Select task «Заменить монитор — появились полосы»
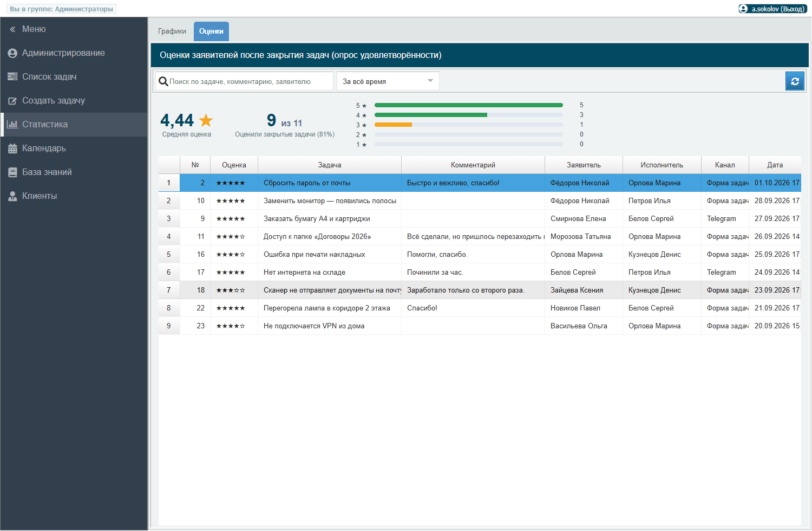 pyautogui.click(x=330, y=201)
